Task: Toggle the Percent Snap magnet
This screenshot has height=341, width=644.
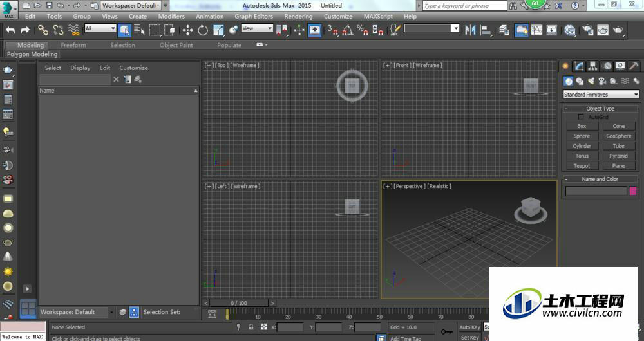Action: pos(363,30)
